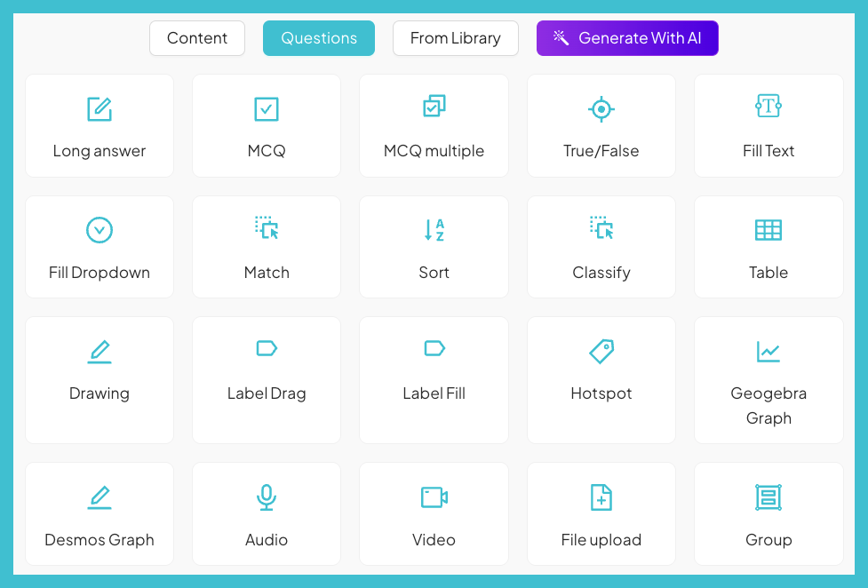Click the File upload document icon

point(601,496)
